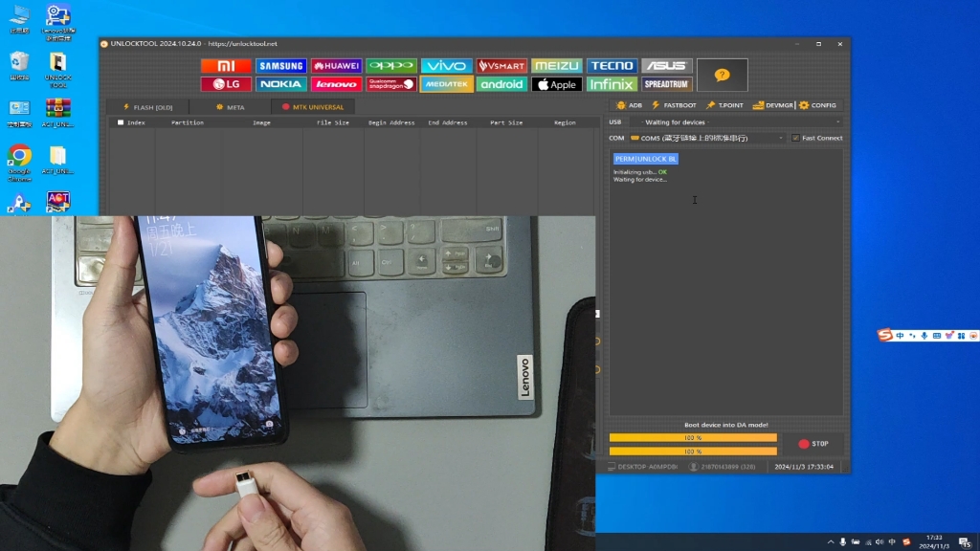Open the Lenovo desktop shortcut icon
The height and width of the screenshot is (551, 980).
click(x=58, y=23)
